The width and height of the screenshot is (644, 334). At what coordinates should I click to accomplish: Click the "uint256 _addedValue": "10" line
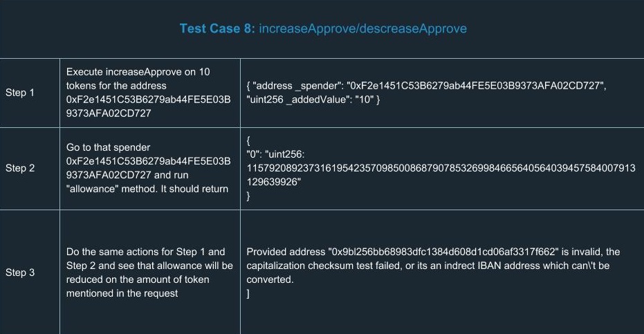tap(313, 100)
